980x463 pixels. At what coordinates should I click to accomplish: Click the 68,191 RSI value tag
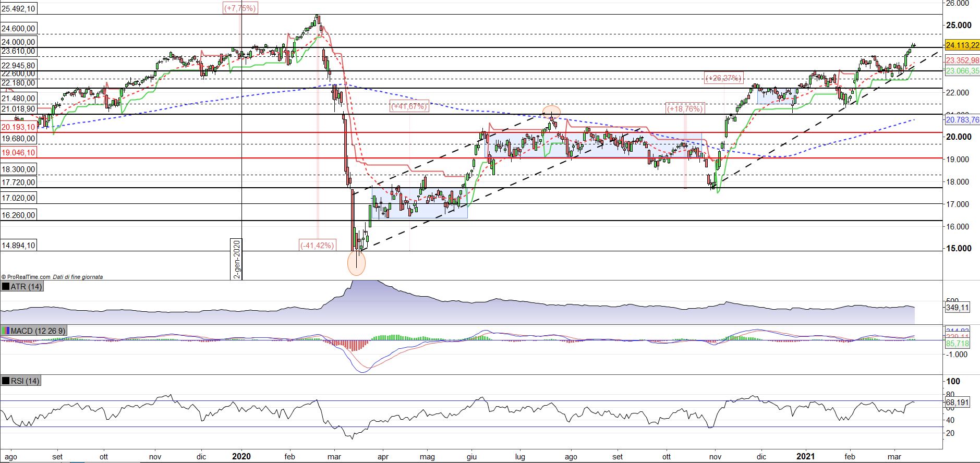click(x=957, y=403)
